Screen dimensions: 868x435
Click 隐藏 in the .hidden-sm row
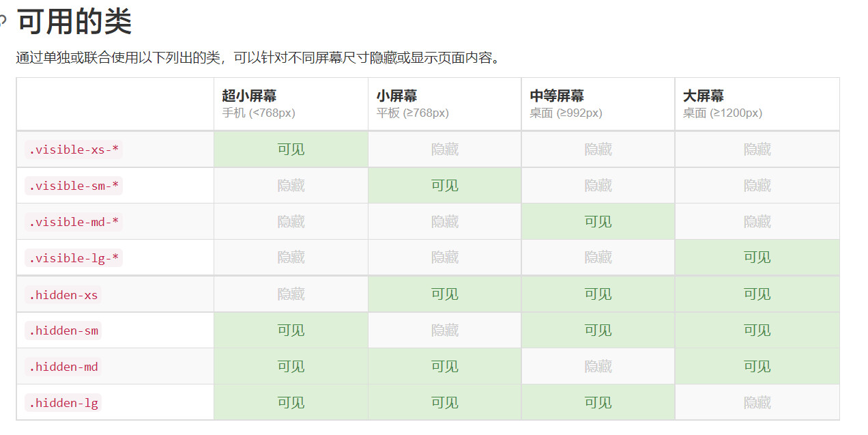(444, 331)
